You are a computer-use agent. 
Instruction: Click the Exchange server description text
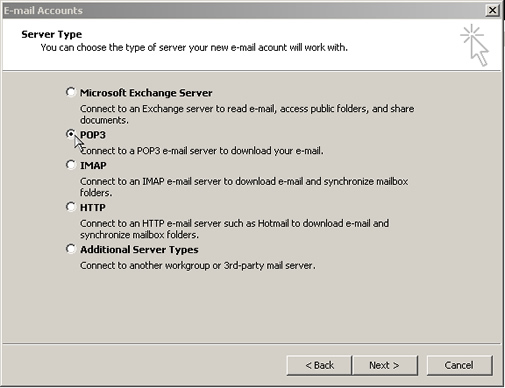(x=247, y=114)
